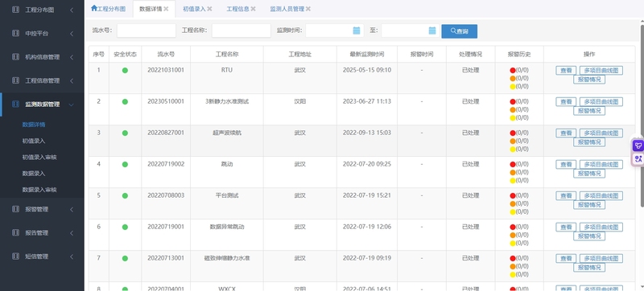644x291 pixels.
Task: Close the 工程信息 tab
Action: pyautogui.click(x=253, y=9)
